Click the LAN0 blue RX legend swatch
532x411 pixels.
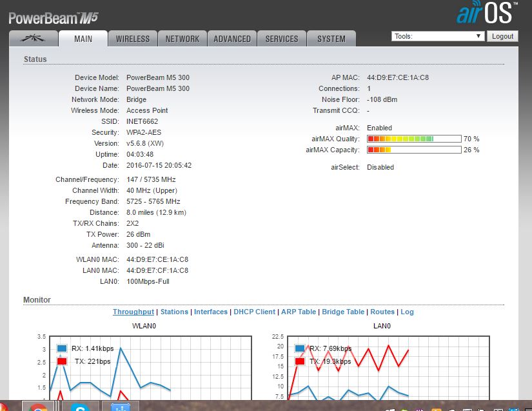[x=300, y=348]
